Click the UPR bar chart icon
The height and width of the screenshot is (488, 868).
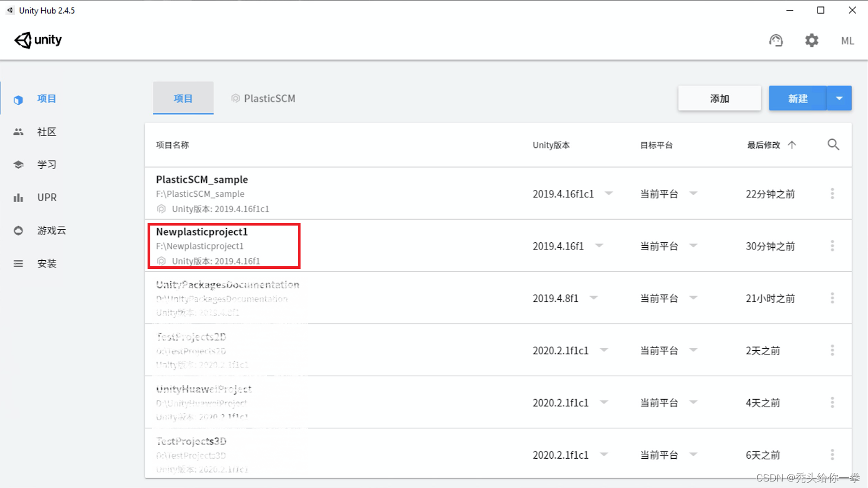point(18,197)
